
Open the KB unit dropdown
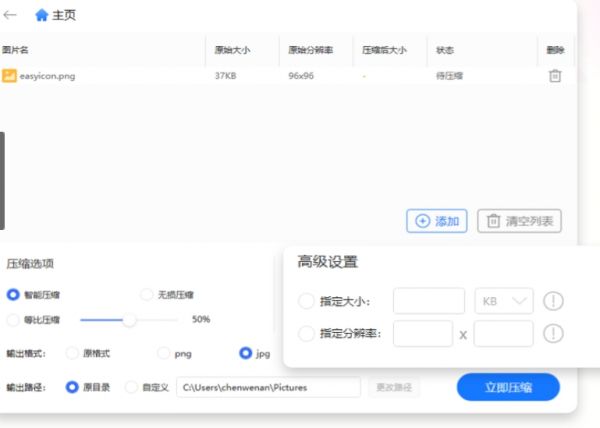point(504,301)
